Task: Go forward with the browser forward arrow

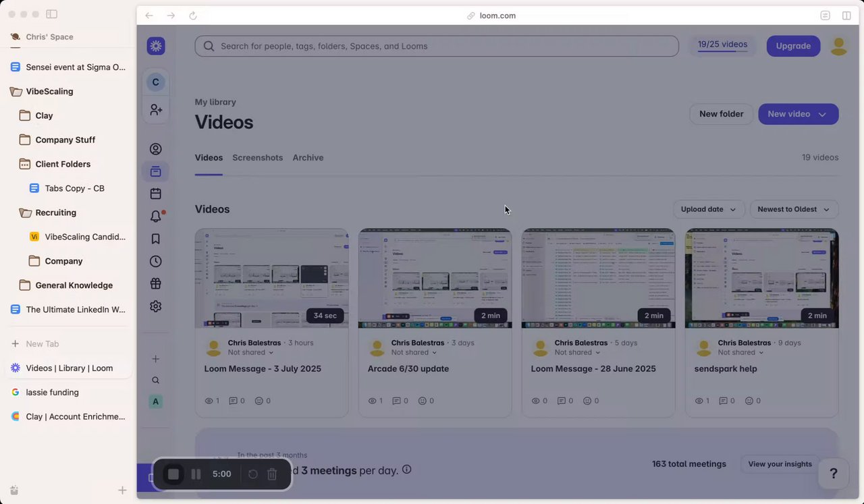Action: [171, 16]
